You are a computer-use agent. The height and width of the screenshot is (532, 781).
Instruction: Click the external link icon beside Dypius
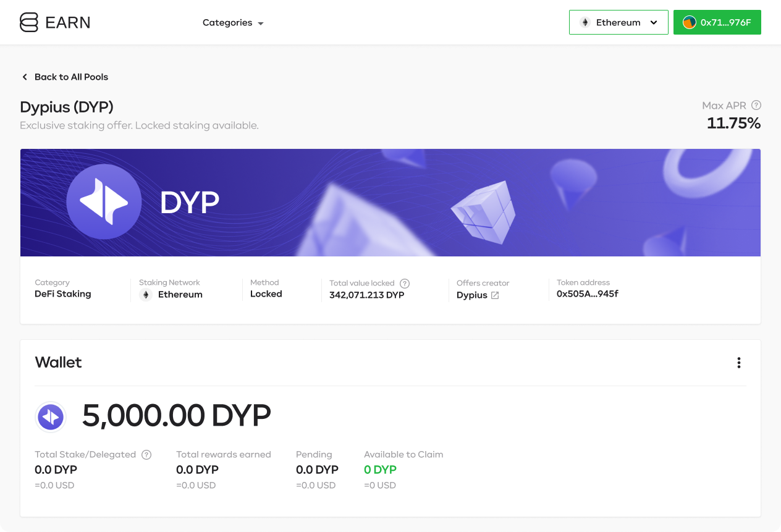click(x=495, y=295)
